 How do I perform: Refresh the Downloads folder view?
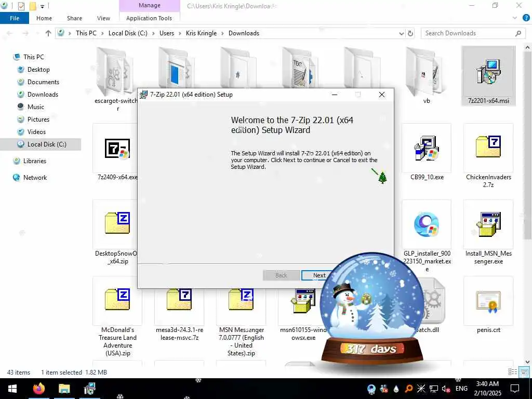pyautogui.click(x=410, y=33)
